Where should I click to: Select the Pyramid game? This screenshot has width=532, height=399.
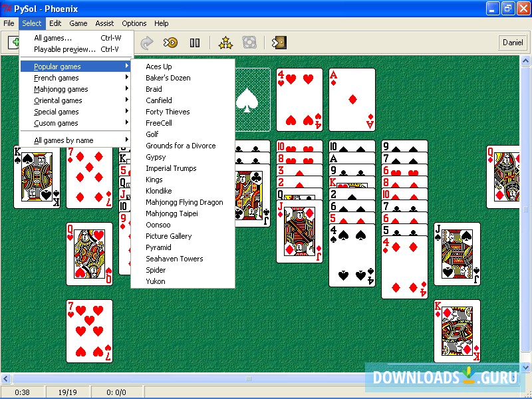183,247
